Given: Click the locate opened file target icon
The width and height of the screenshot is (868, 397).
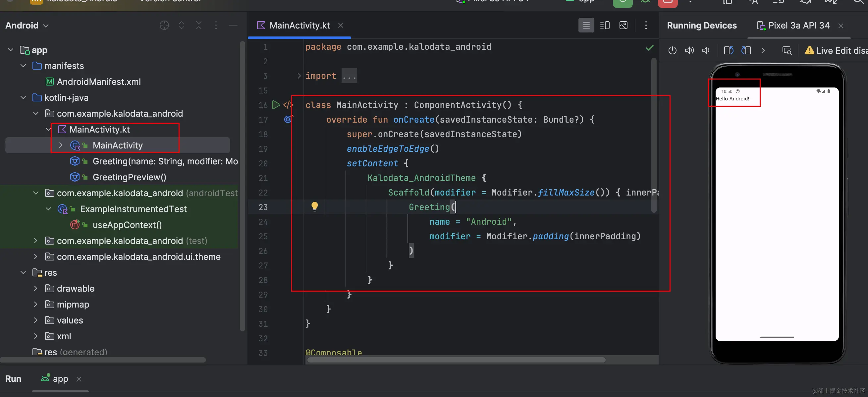Looking at the screenshot, I should (x=164, y=25).
